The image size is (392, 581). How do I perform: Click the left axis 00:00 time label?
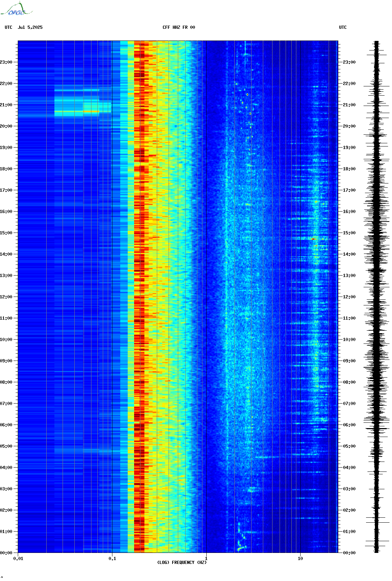coord(6,553)
